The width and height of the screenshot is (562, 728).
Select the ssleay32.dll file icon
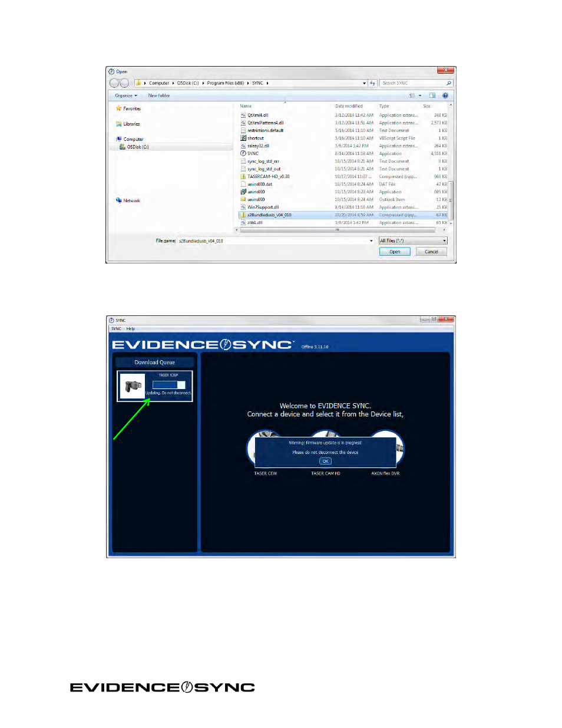(x=243, y=146)
